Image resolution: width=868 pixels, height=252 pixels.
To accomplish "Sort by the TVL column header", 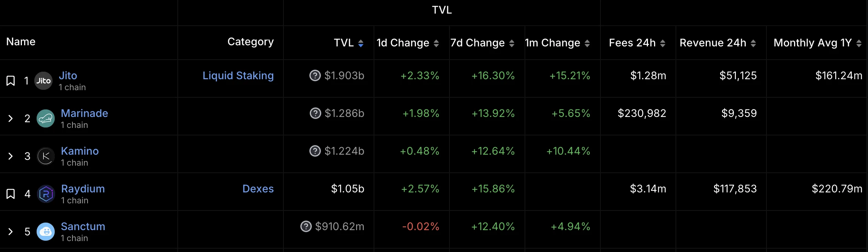I will coord(348,43).
